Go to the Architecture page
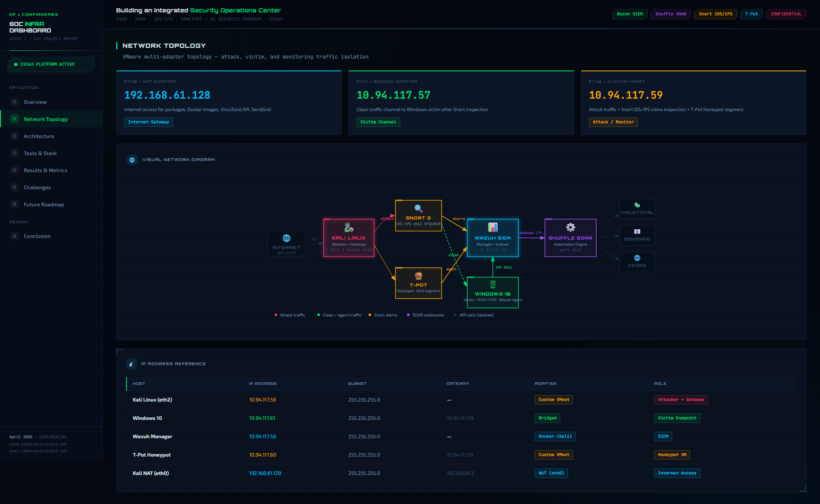 51,136
